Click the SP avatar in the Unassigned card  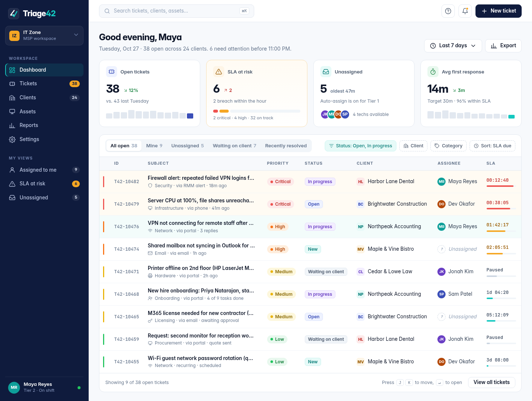345,114
